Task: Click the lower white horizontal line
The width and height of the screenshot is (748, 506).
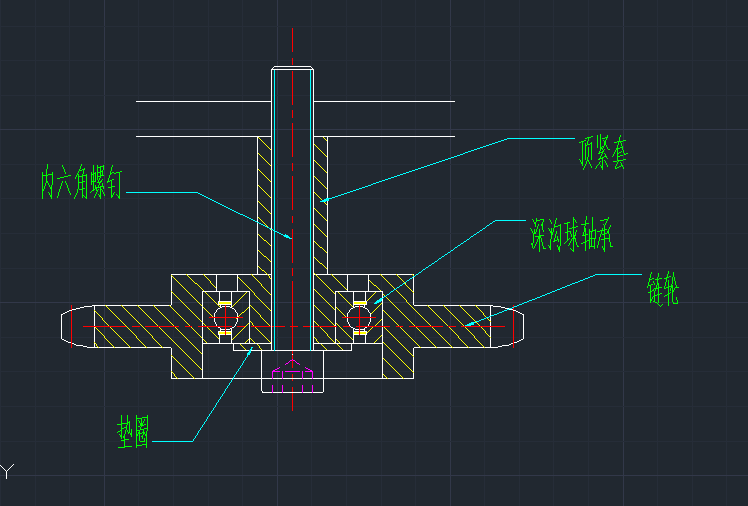Action: click(x=200, y=136)
